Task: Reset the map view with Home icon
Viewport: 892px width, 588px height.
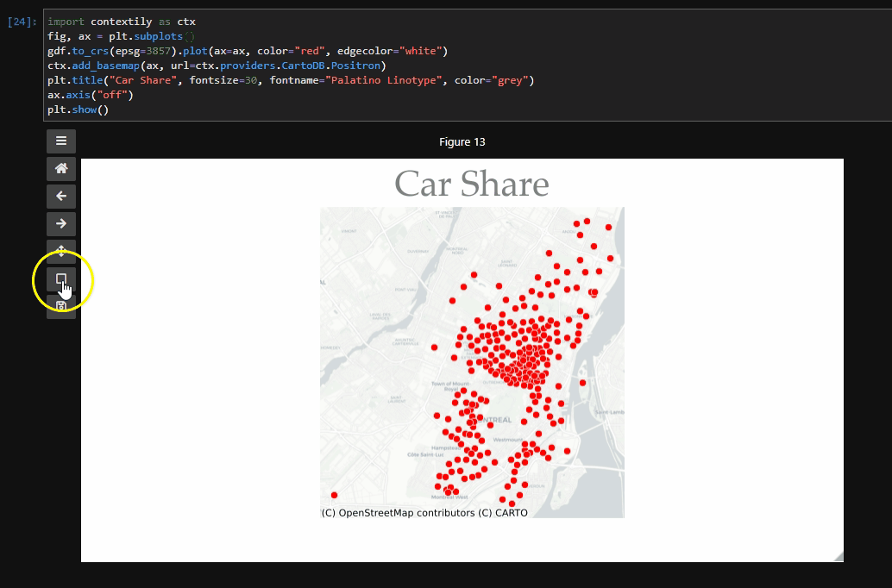Action: point(60,168)
